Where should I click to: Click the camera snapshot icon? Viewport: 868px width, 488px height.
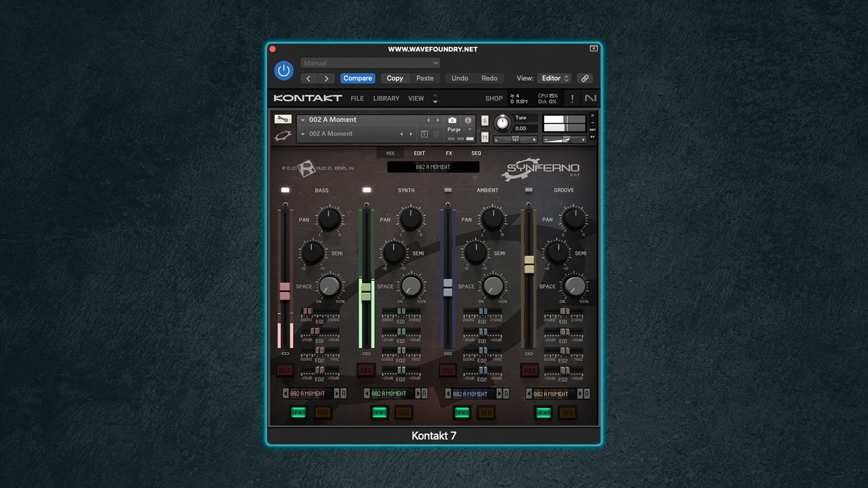click(452, 120)
